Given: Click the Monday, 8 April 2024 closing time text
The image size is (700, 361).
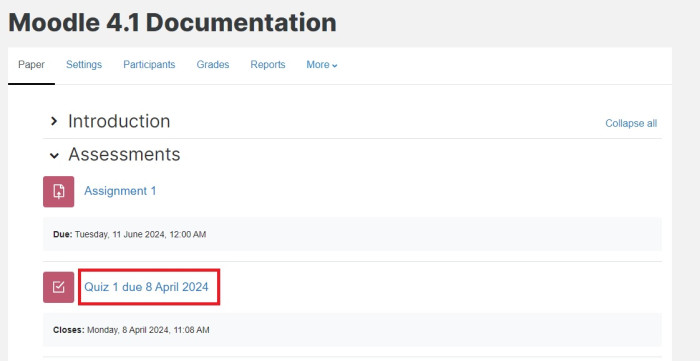Looking at the screenshot, I should (148, 330).
